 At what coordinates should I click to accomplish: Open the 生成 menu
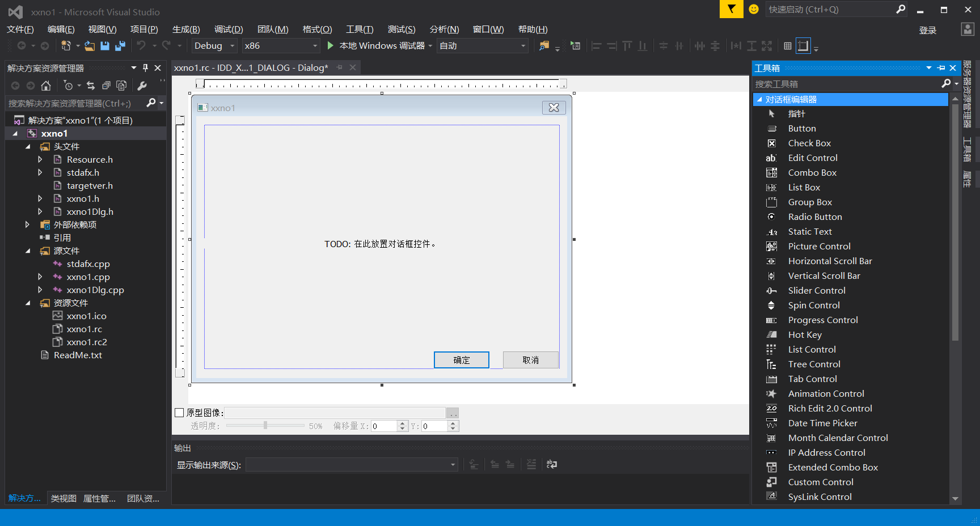tap(185, 29)
